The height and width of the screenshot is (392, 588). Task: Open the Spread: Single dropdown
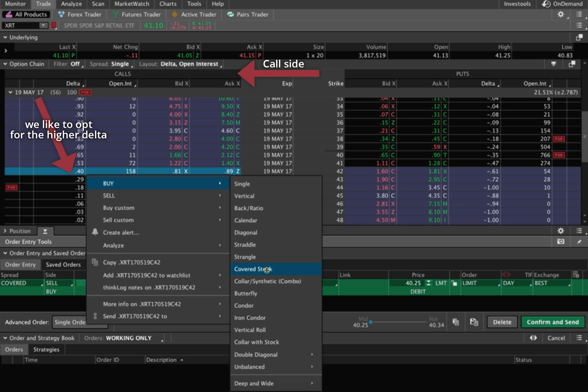(x=111, y=64)
